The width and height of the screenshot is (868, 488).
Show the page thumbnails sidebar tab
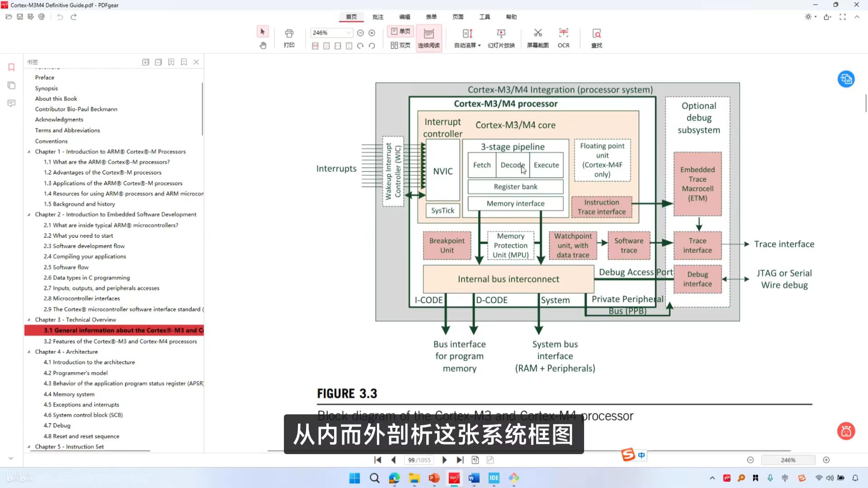click(11, 85)
